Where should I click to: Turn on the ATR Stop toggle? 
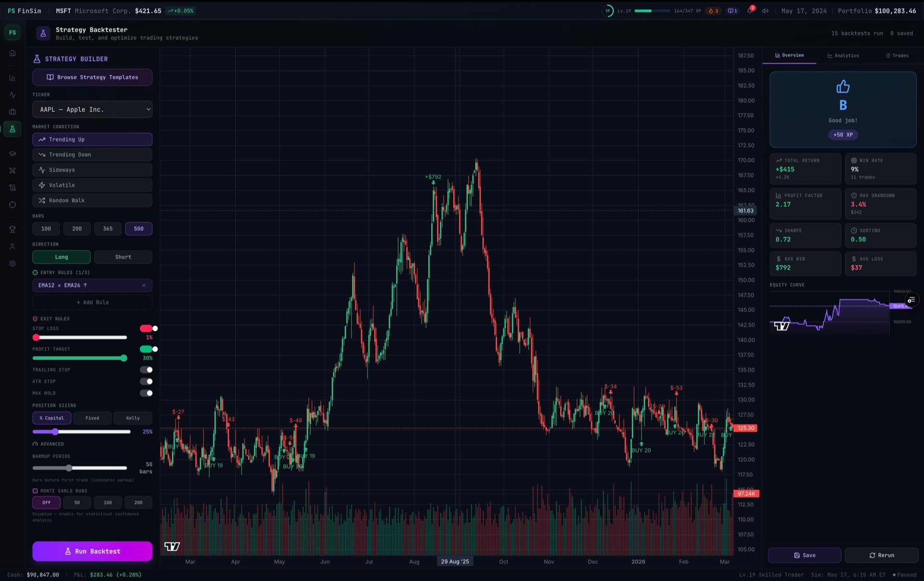click(x=146, y=381)
